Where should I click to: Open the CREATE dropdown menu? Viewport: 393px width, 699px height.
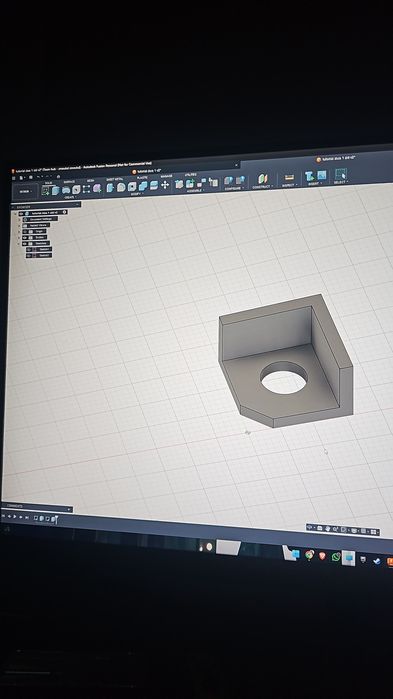coord(70,197)
